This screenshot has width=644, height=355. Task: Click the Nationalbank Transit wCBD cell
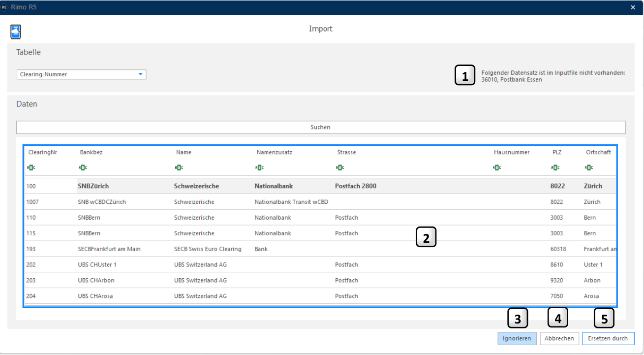291,202
